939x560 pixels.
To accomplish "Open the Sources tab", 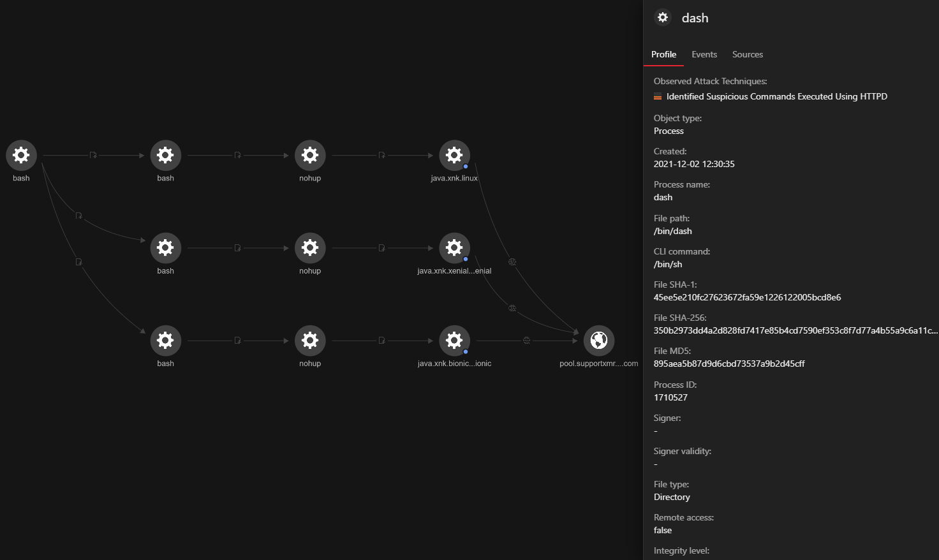I will point(747,55).
